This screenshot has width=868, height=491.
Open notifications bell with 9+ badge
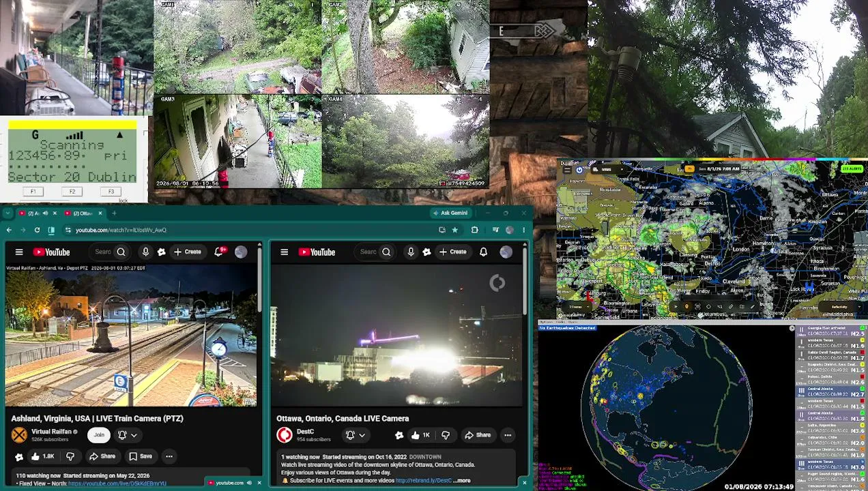coord(220,252)
